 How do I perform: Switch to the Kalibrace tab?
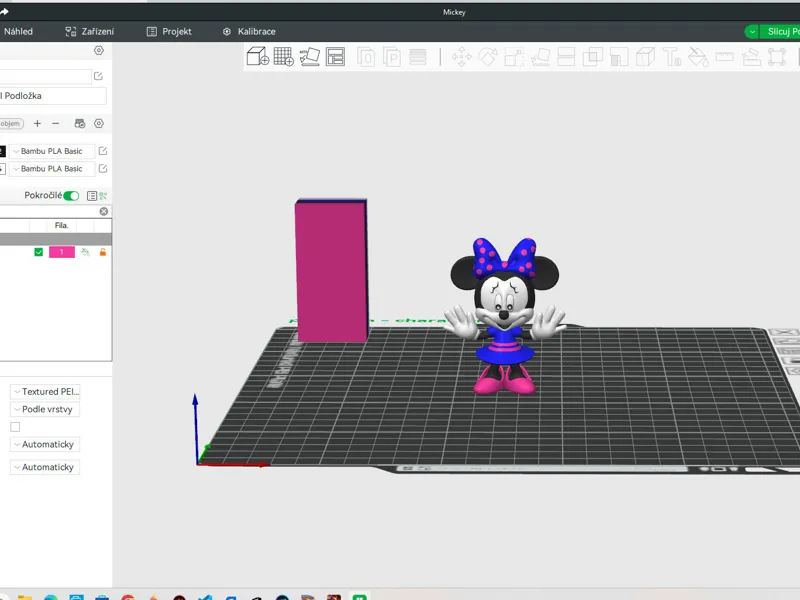[x=249, y=32]
